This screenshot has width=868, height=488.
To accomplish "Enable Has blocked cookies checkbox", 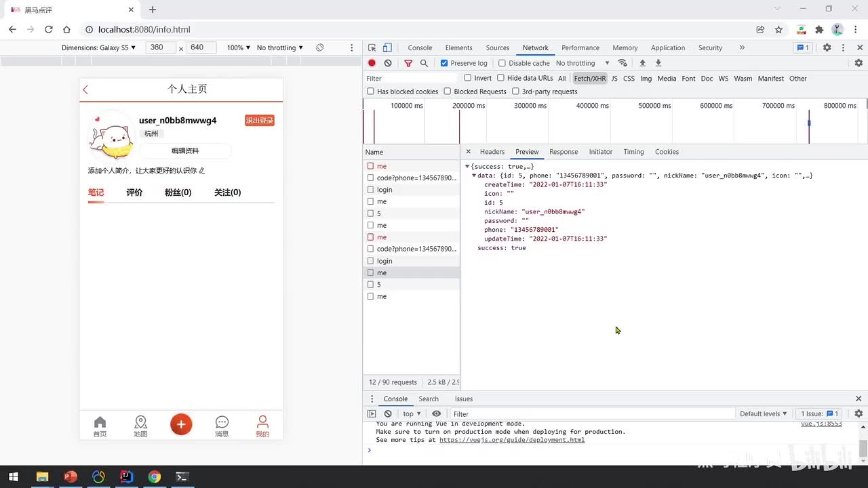I will pos(370,91).
